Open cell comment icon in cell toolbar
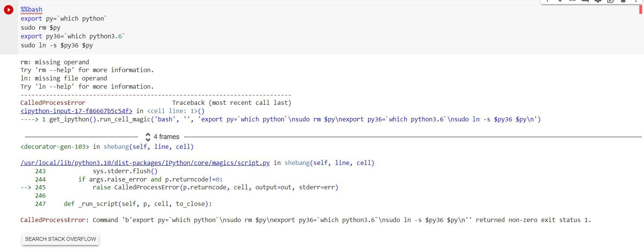 click(x=585, y=1)
